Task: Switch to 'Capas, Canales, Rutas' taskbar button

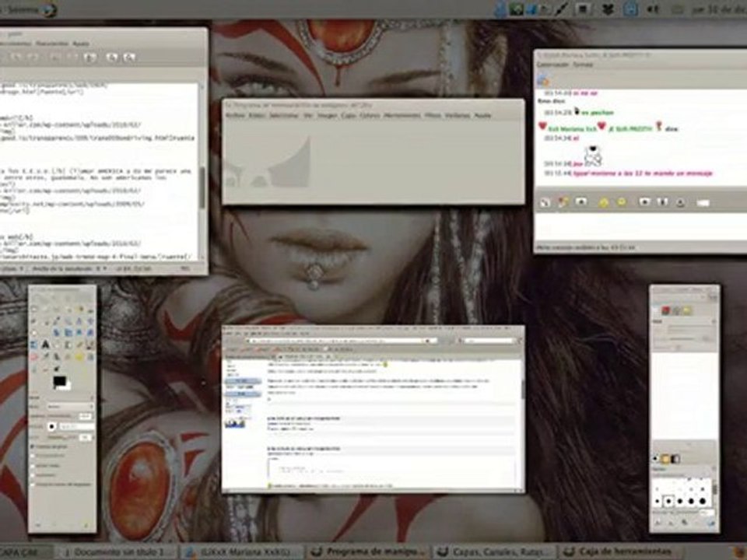Action: (x=493, y=552)
